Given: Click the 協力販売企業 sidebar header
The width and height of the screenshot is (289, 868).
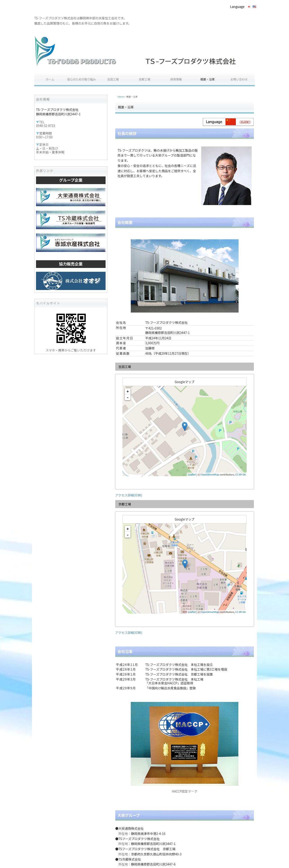Looking at the screenshot, I should [71, 264].
